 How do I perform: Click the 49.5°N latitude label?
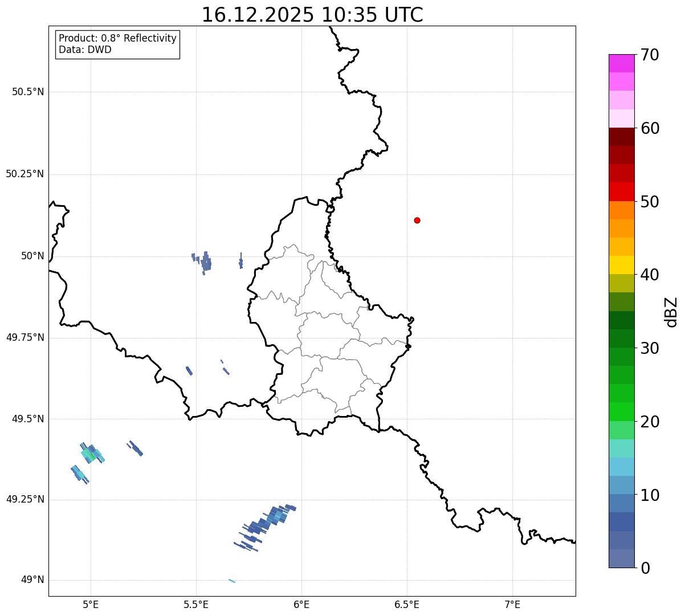(28, 419)
